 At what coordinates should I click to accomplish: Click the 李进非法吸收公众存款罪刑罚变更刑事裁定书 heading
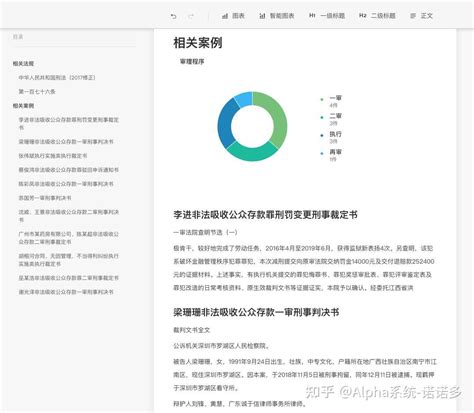[x=265, y=215]
